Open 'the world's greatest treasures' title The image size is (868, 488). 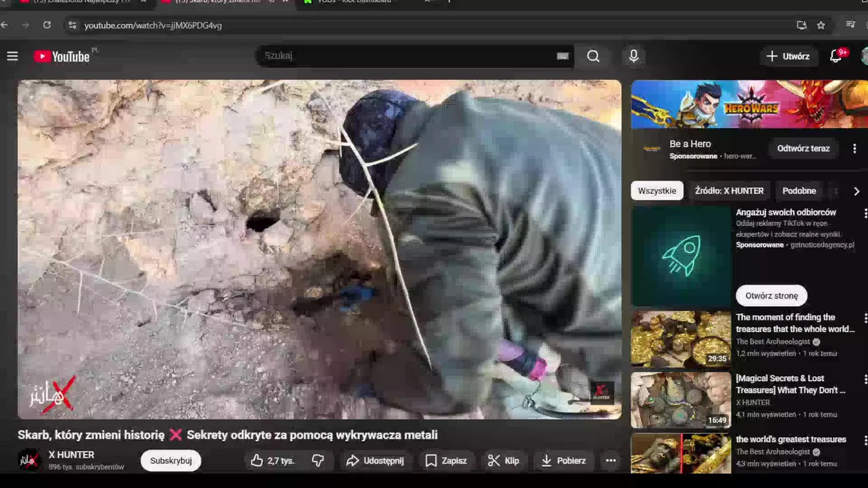pos(791,439)
